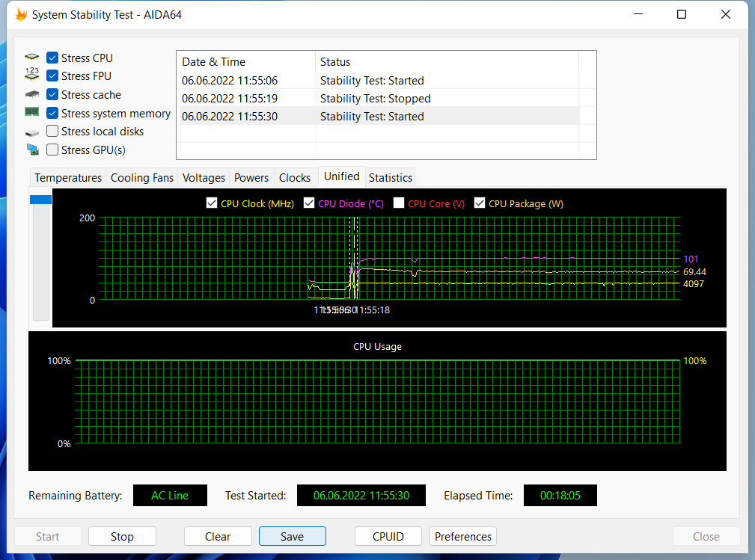Image resolution: width=755 pixels, height=560 pixels.
Task: Select the Unified tab
Action: click(341, 176)
